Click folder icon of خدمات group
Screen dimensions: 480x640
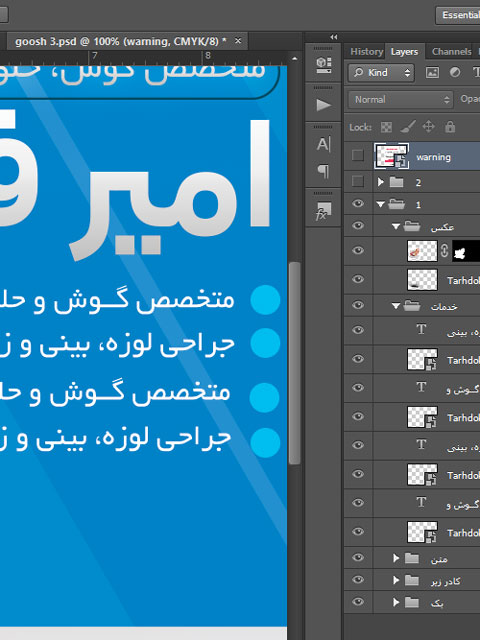(x=412, y=305)
